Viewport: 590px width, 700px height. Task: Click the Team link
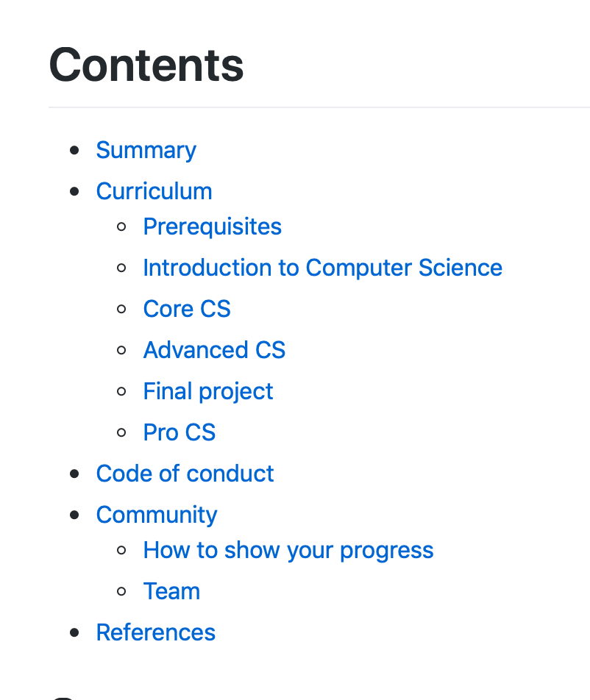click(171, 591)
